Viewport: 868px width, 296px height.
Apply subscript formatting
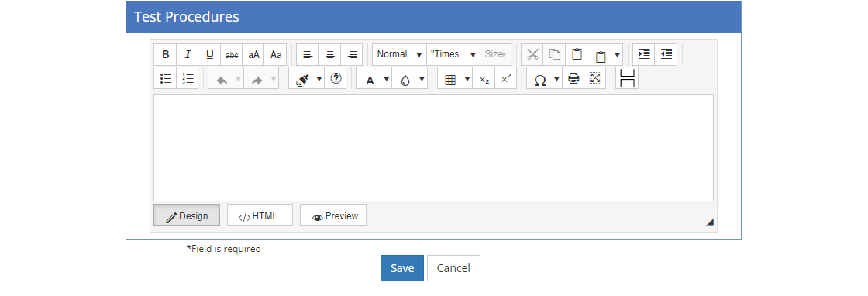pos(484,78)
